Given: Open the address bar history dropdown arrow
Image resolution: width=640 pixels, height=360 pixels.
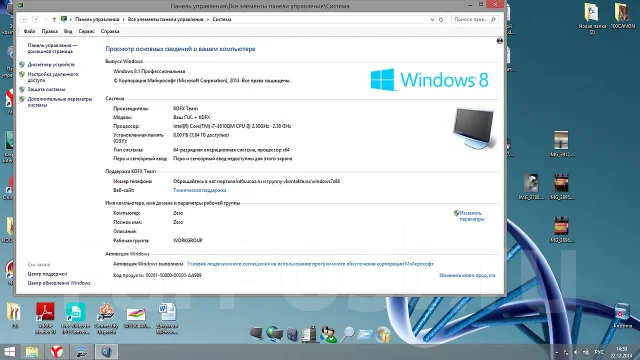Looking at the screenshot, I should (x=432, y=19).
